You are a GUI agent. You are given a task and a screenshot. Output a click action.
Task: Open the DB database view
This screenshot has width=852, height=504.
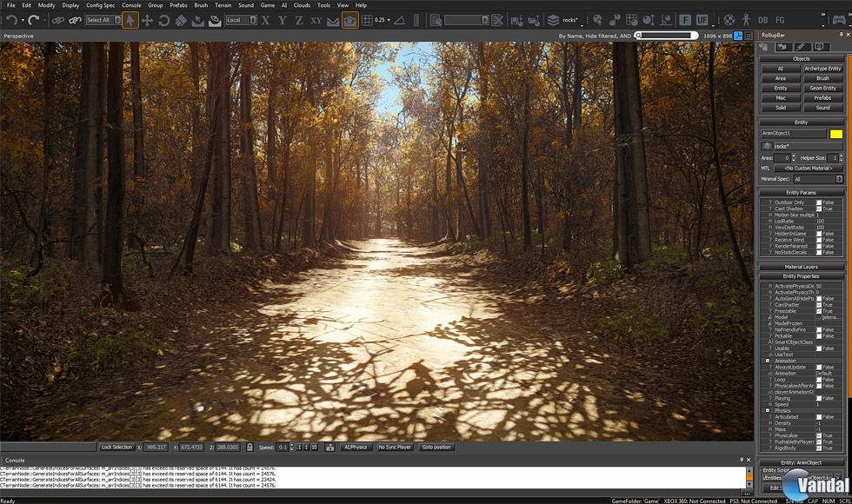coord(763,21)
